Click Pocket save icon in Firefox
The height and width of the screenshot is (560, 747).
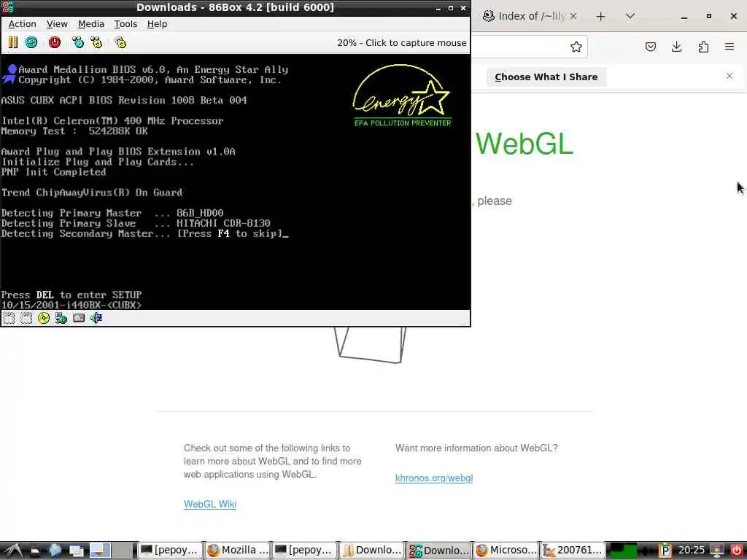[650, 47]
